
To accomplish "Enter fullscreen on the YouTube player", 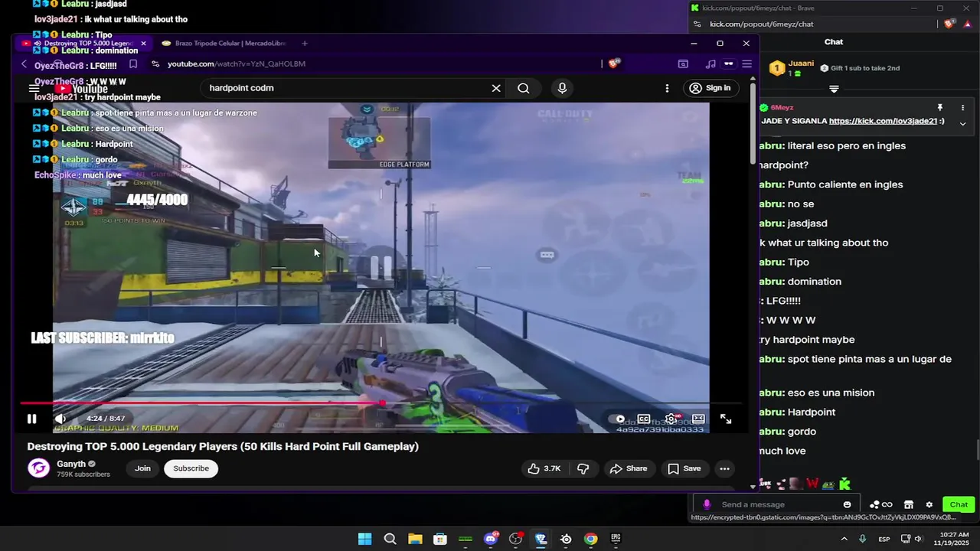I will [726, 419].
